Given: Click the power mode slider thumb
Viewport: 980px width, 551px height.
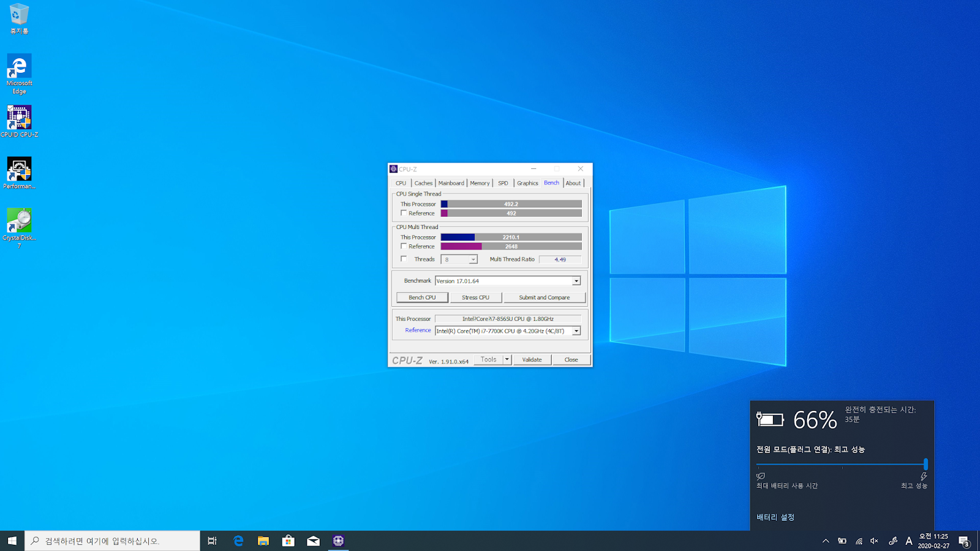Looking at the screenshot, I should (x=925, y=464).
